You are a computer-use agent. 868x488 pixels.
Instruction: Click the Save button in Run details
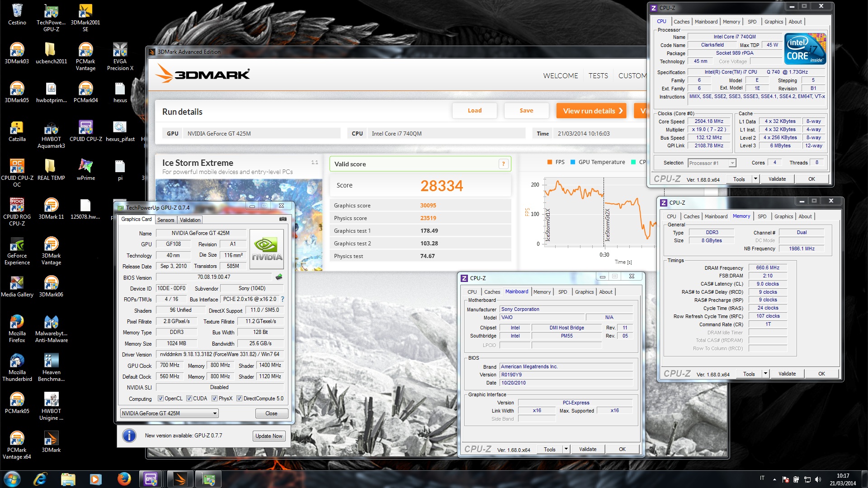tap(526, 111)
